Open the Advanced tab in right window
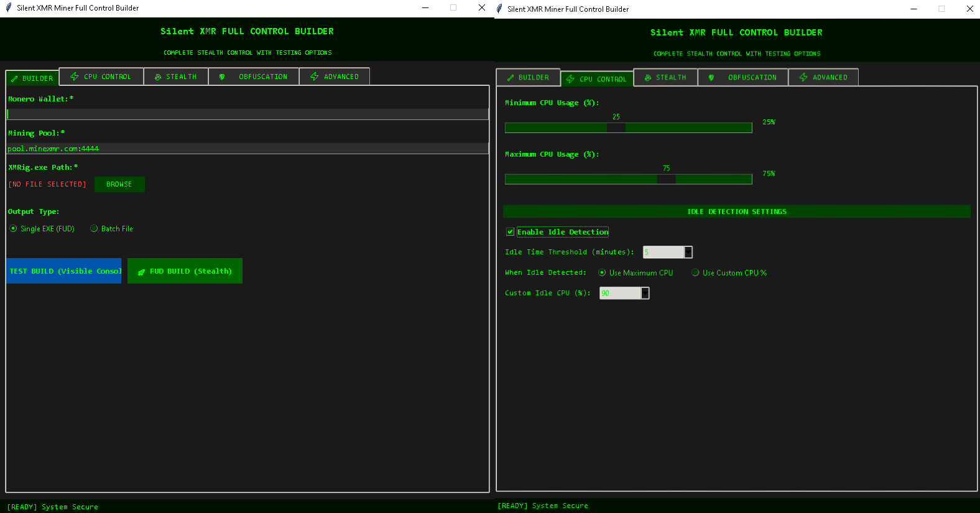Image resolution: width=980 pixels, height=513 pixels. (x=823, y=78)
